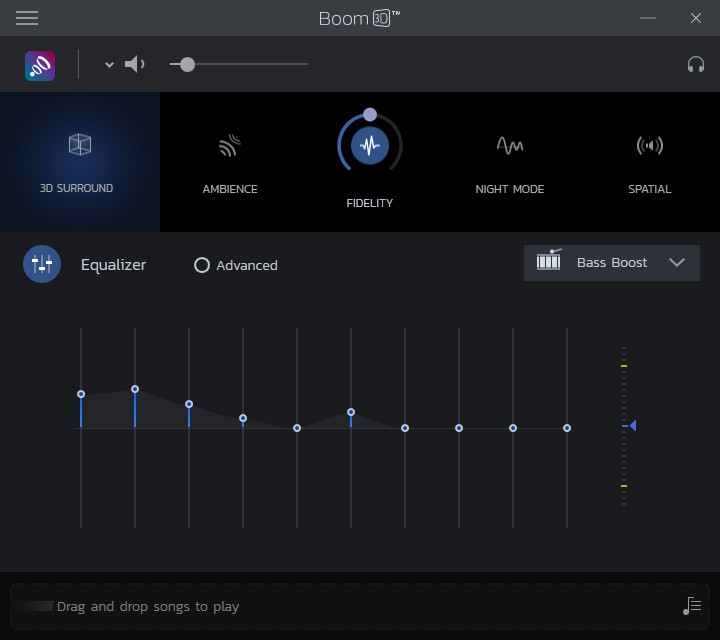Viewport: 720px width, 640px height.
Task: Open the playlist music note icon
Action: point(692,606)
